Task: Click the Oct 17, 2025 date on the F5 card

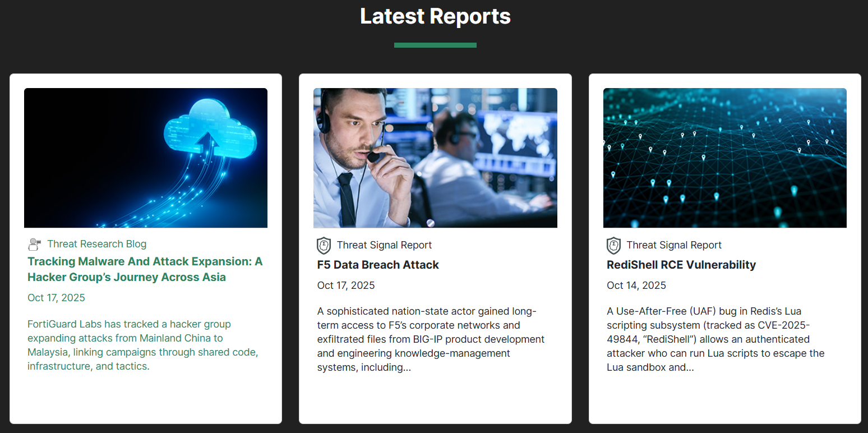Action: 346,285
